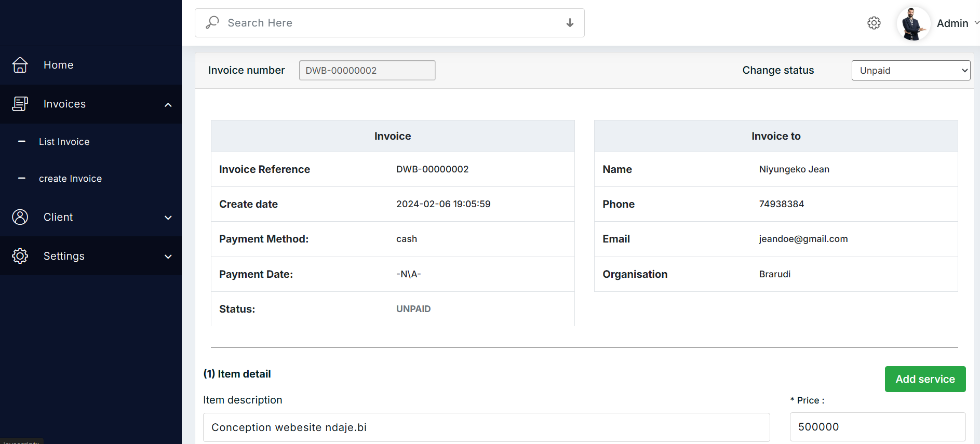Go to Home in the sidebar

(x=91, y=65)
